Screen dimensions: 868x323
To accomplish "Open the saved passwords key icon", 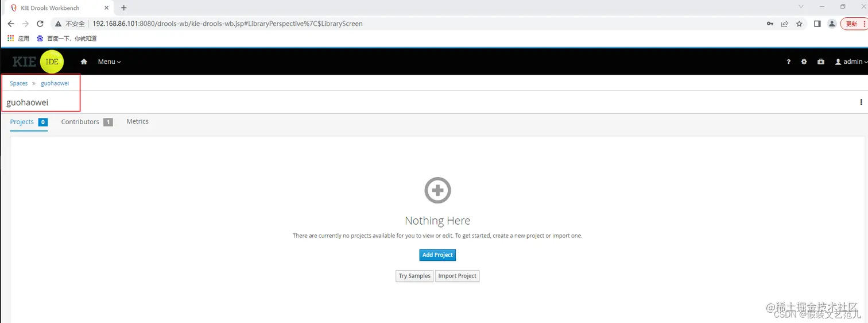I will [x=770, y=24].
